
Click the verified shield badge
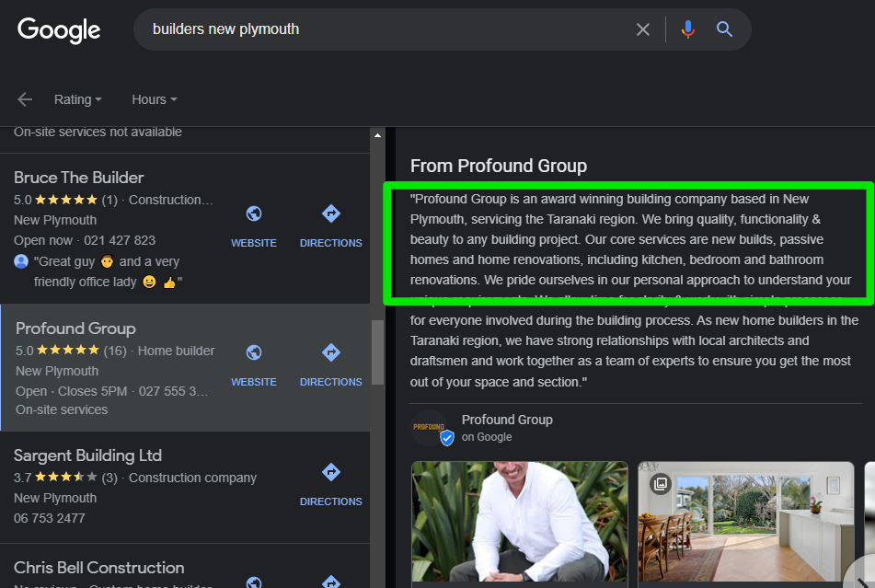447,438
